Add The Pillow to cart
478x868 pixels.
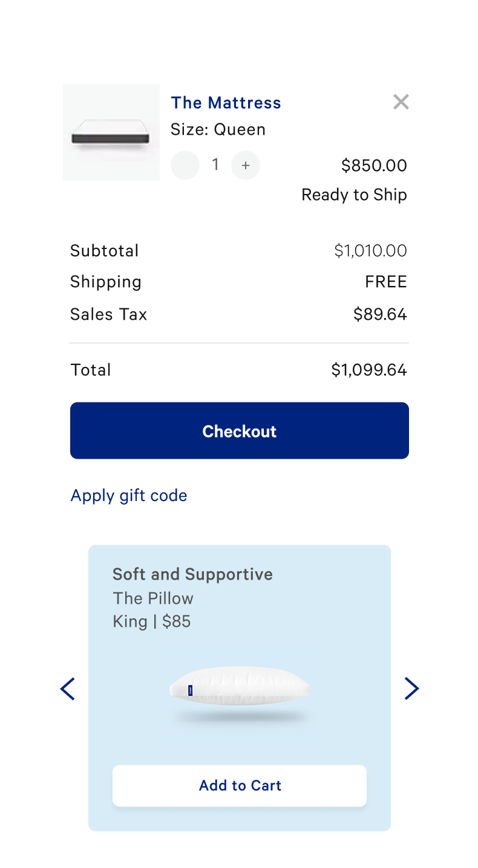coord(240,785)
